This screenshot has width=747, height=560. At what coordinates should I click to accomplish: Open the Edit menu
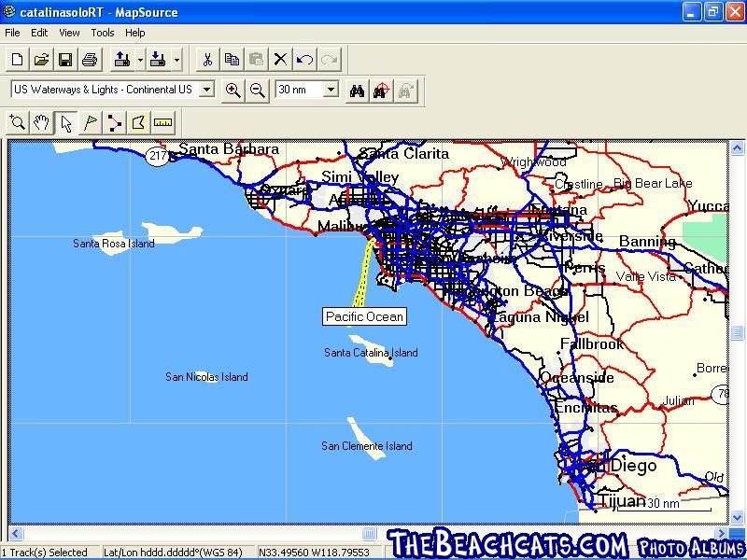(x=39, y=33)
